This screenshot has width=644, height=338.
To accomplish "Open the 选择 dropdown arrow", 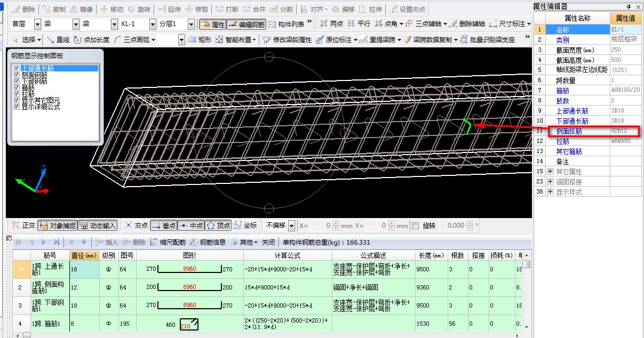I will point(40,39).
